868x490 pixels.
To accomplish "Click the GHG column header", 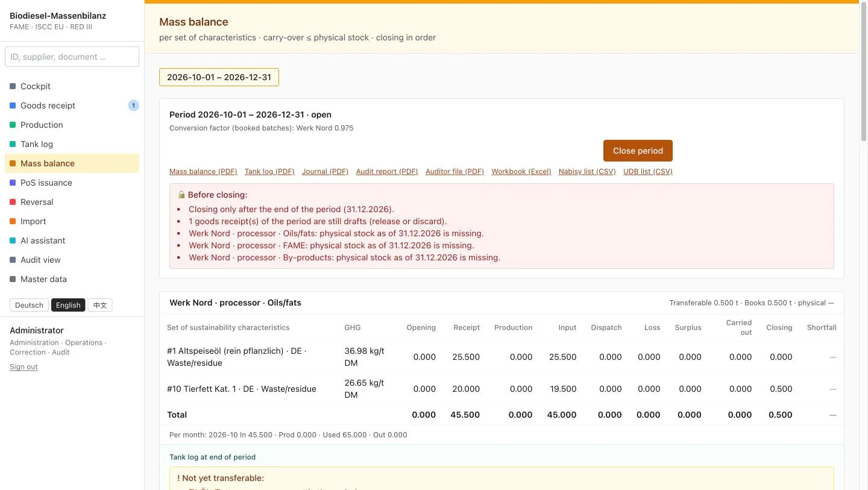I will click(x=353, y=327).
